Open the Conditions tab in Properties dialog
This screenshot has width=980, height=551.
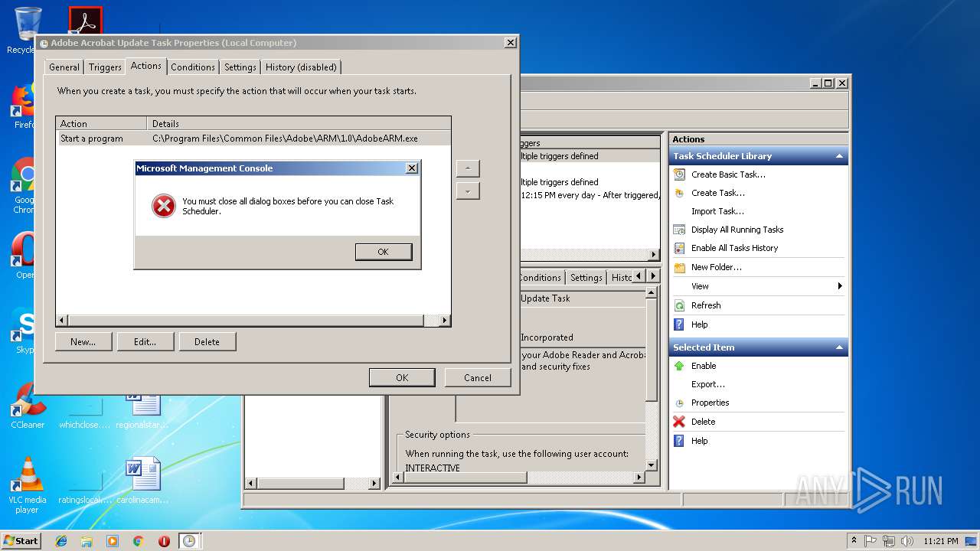point(193,67)
